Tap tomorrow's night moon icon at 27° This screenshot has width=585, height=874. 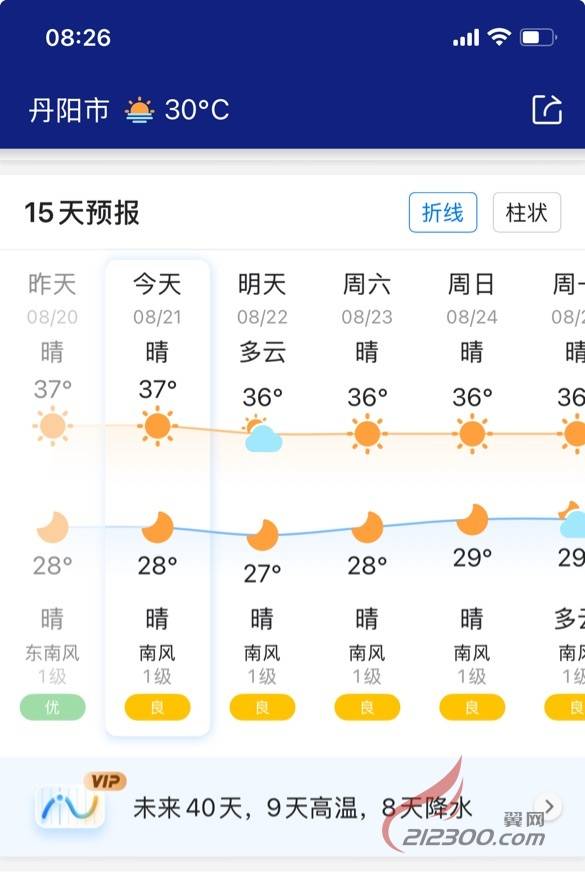(x=262, y=535)
